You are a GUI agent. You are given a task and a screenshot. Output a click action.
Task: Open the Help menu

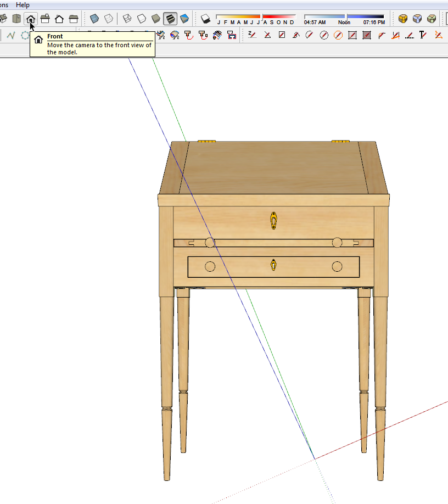click(x=23, y=5)
